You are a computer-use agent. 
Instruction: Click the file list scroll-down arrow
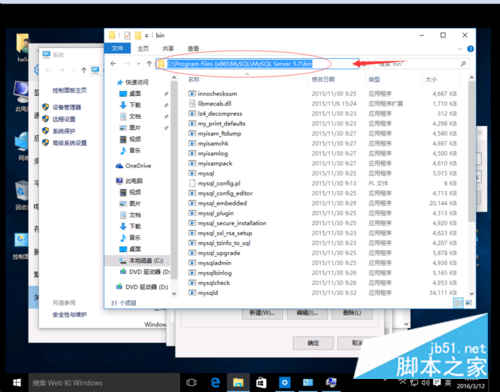(x=471, y=293)
